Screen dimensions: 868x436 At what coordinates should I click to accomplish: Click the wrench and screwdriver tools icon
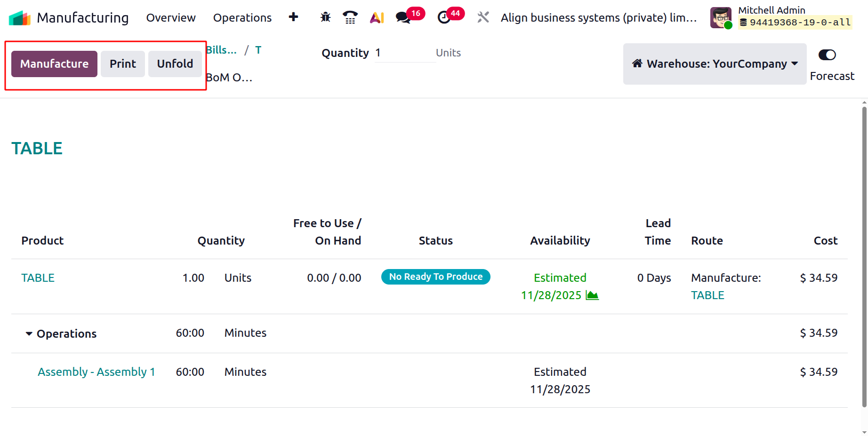pos(483,17)
